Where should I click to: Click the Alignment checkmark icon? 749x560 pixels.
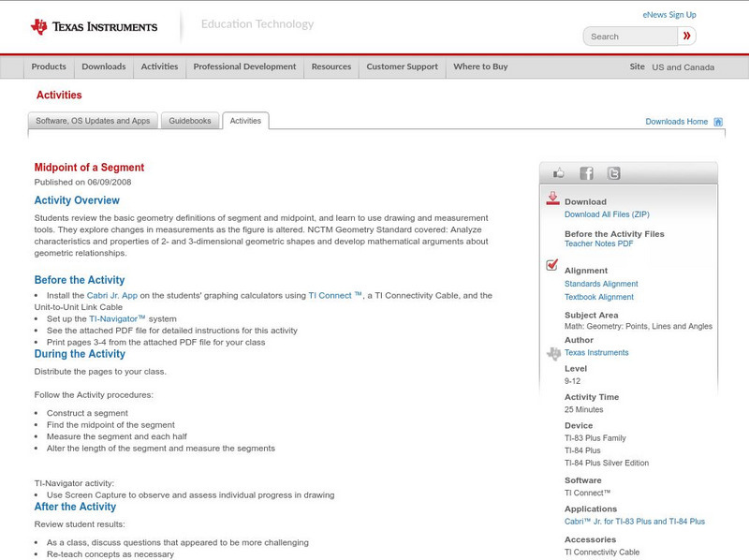552,265
